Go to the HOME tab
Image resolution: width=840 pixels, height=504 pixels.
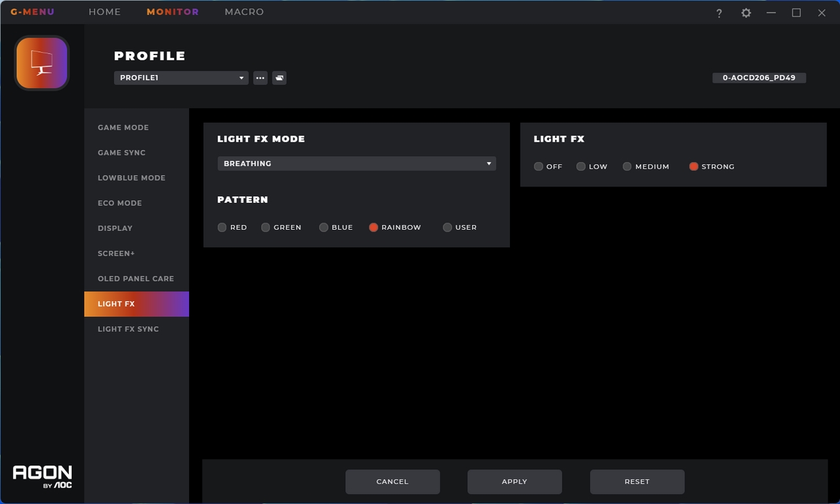tap(105, 12)
